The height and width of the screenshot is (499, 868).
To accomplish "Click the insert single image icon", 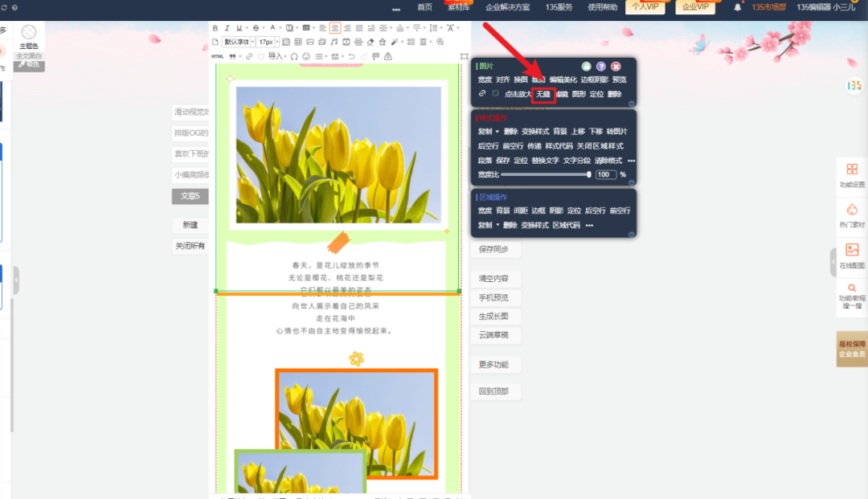I will click(x=310, y=42).
